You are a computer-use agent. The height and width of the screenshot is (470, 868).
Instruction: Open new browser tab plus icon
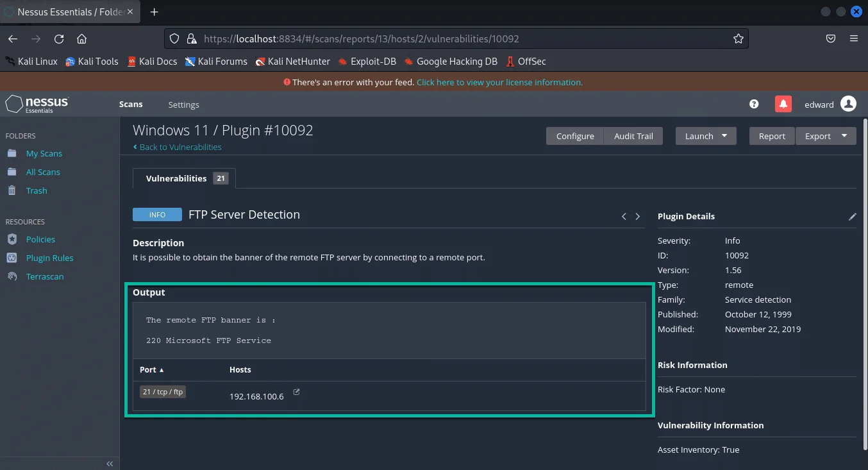(154, 12)
